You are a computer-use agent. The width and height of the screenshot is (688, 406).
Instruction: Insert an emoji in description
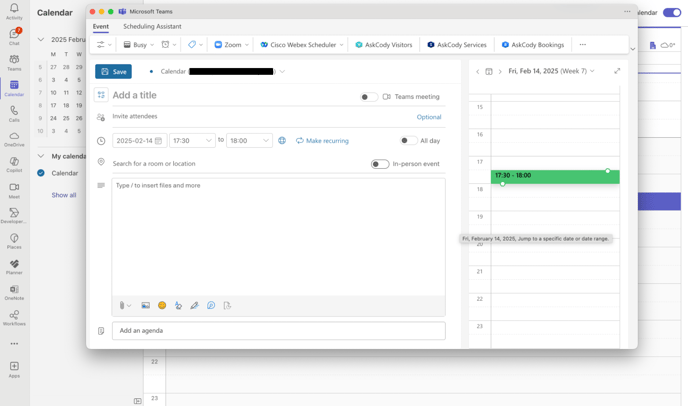(x=162, y=305)
